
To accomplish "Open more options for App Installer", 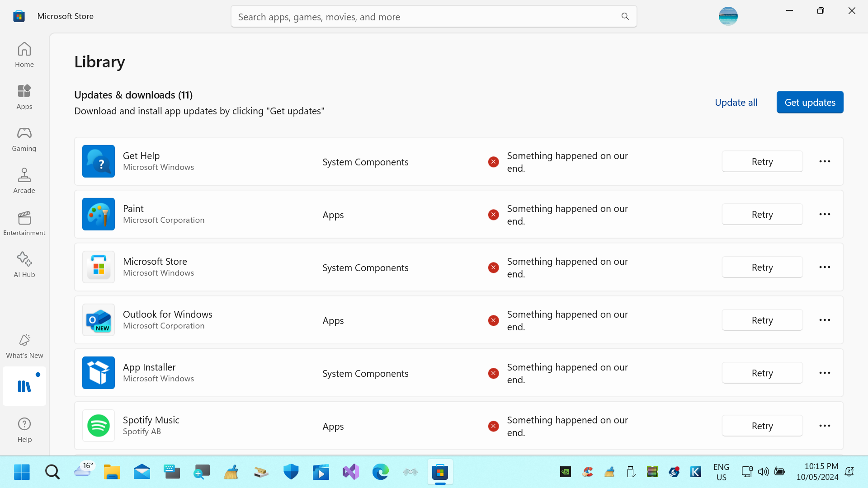I will tap(825, 373).
